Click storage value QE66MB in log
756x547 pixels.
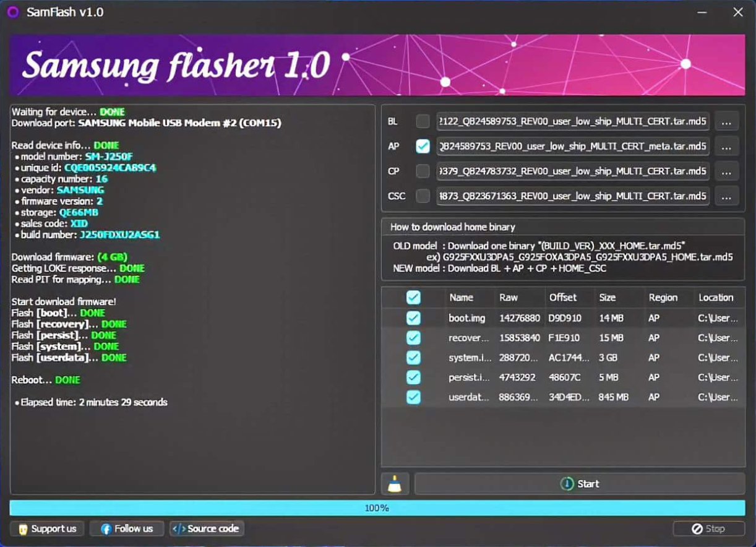pyautogui.click(x=79, y=212)
